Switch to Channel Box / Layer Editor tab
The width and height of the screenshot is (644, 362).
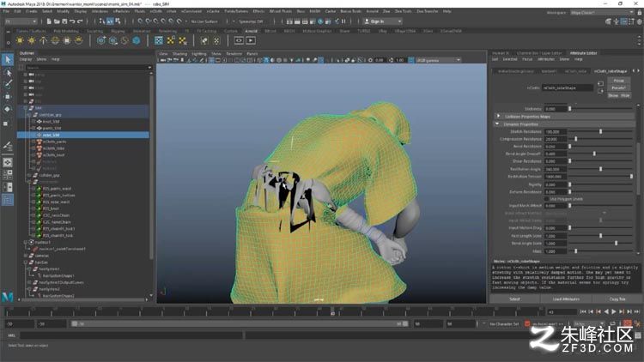(x=539, y=53)
